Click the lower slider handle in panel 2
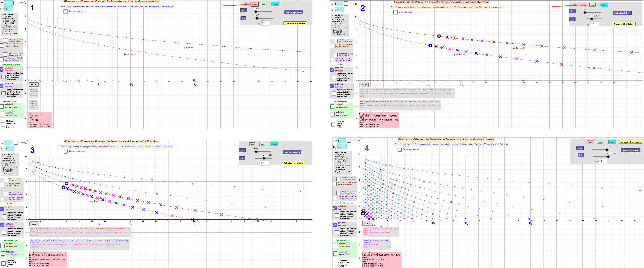This screenshot has height=268, width=644. [592, 19]
